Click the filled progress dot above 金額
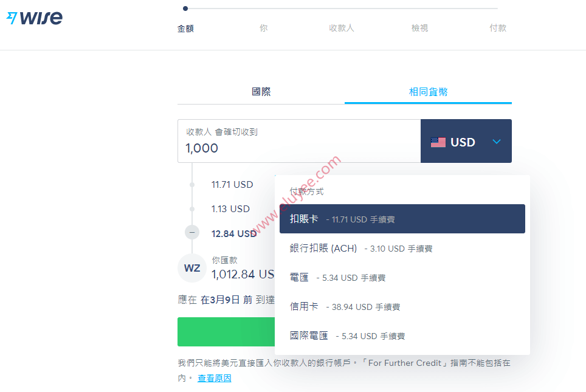Screen dimensions: 586x392 tap(185, 9)
